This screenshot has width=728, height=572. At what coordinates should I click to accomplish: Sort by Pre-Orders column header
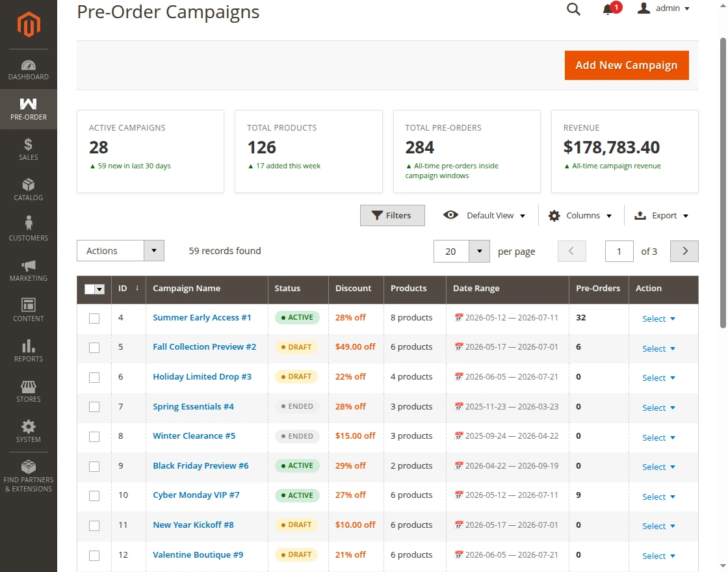pos(597,289)
